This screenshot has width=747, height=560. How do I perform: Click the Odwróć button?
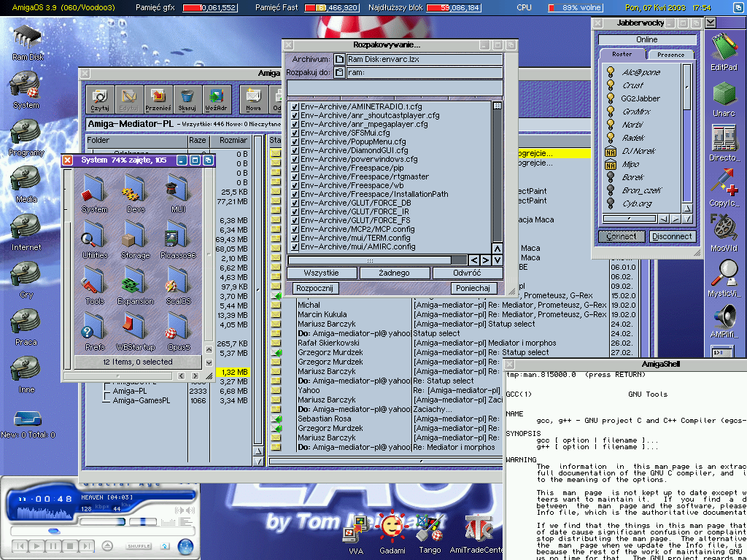(x=468, y=273)
